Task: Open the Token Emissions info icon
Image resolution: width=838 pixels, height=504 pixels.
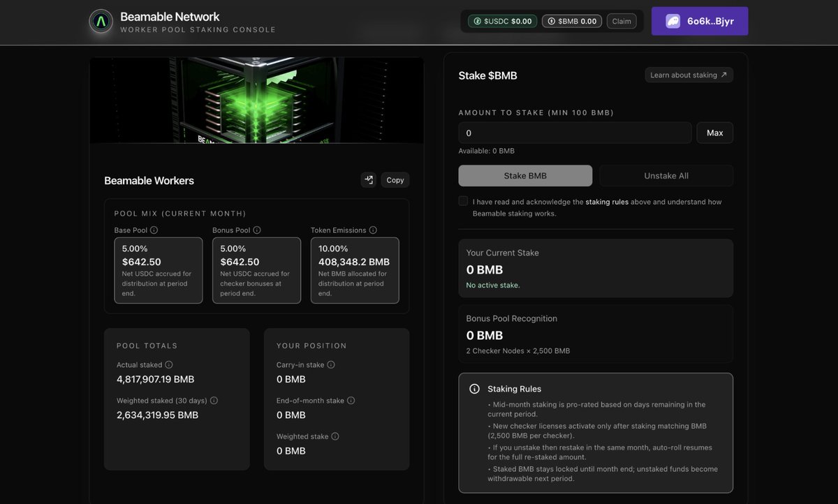Action: (x=373, y=230)
